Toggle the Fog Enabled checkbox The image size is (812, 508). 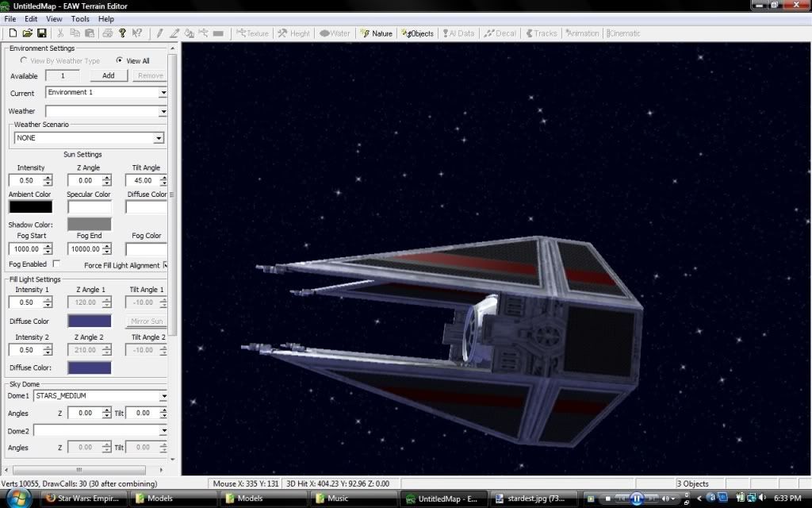[x=56, y=264]
